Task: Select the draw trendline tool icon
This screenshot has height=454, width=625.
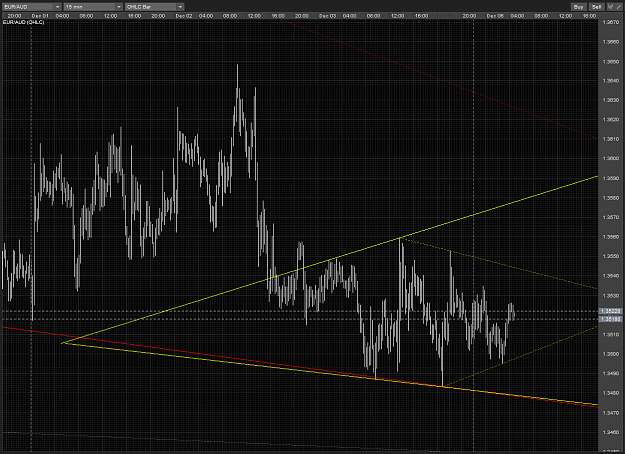Action: (x=619, y=7)
